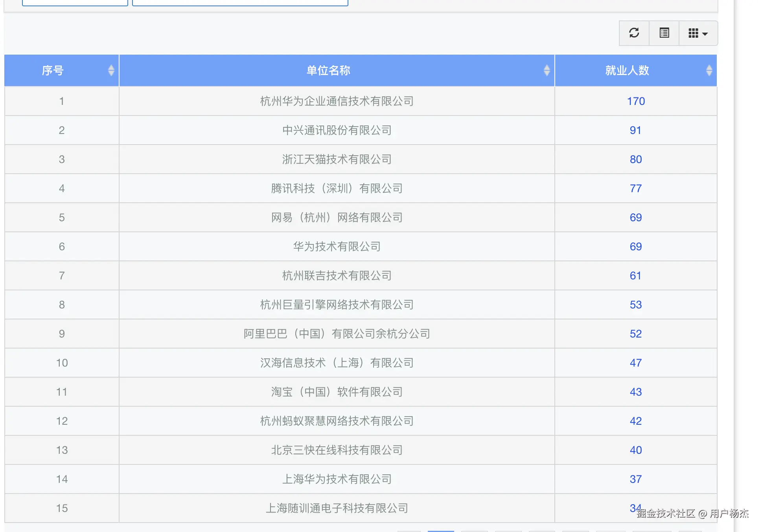Open the top search filter box
Image resolution: width=762 pixels, height=532 pixels.
[240, 2]
